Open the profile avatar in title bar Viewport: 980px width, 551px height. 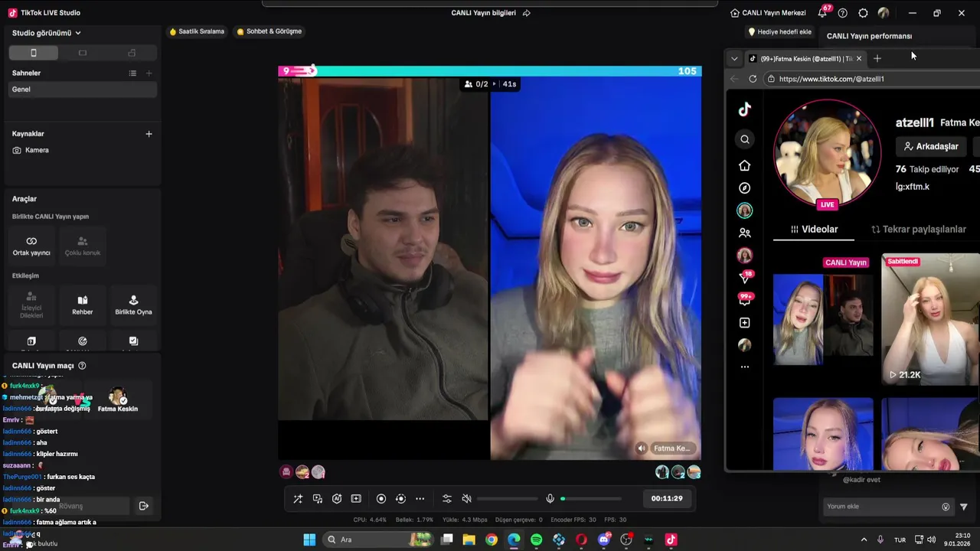[x=884, y=13]
